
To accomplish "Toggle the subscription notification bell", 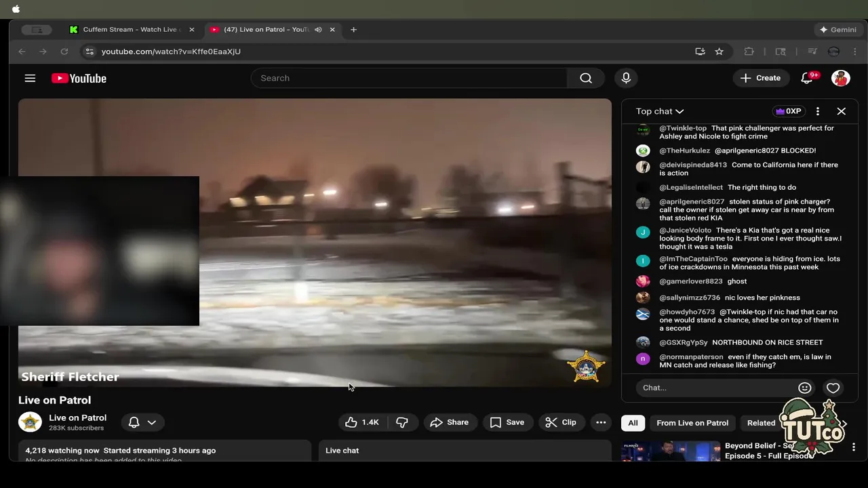I will pyautogui.click(x=134, y=422).
